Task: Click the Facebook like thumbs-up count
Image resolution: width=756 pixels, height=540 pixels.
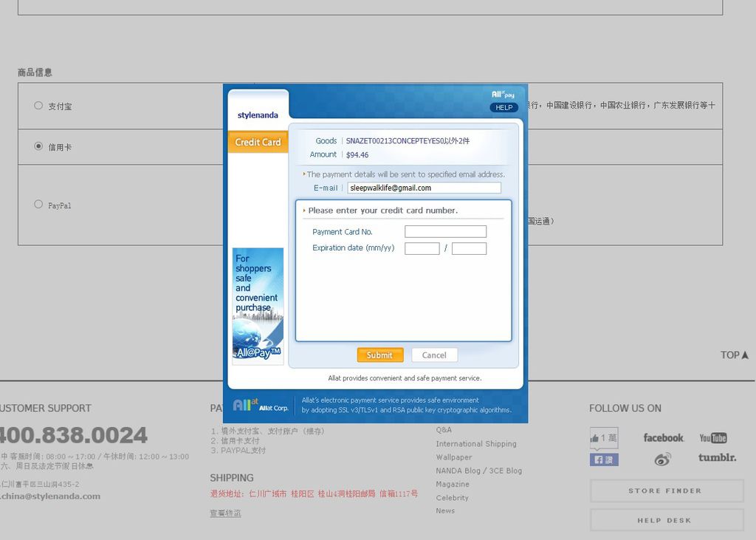Action: pos(604,438)
